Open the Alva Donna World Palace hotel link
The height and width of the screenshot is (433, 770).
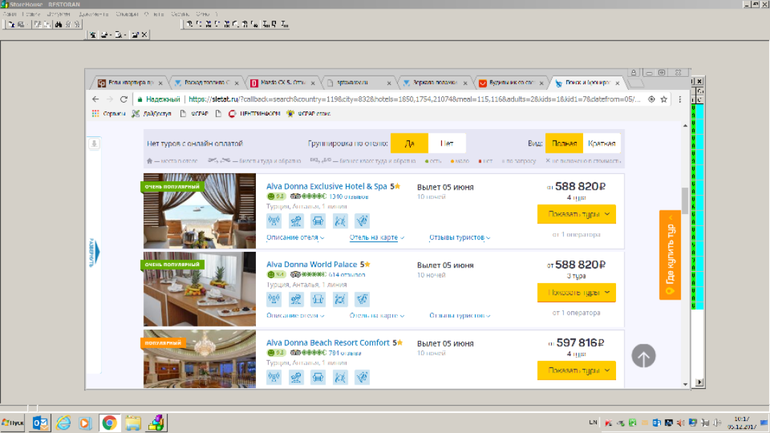[312, 264]
